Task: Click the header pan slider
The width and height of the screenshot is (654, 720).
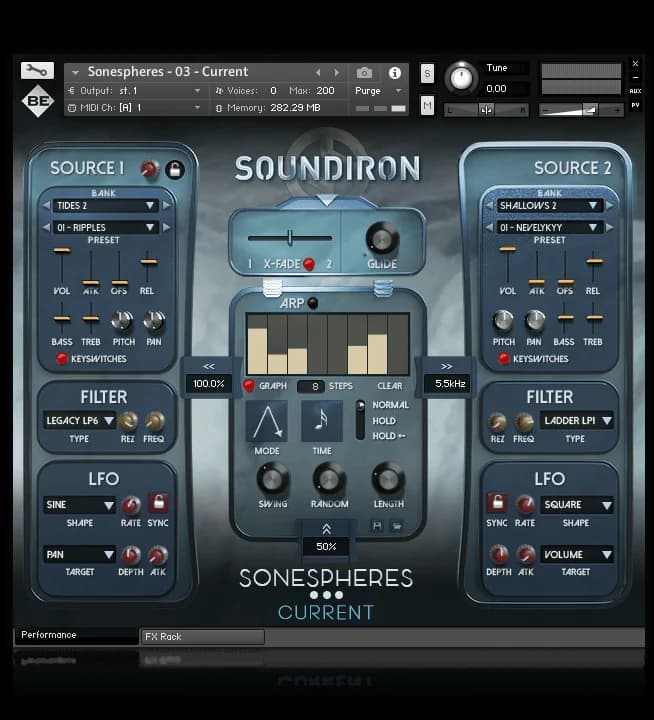Action: 486,110
